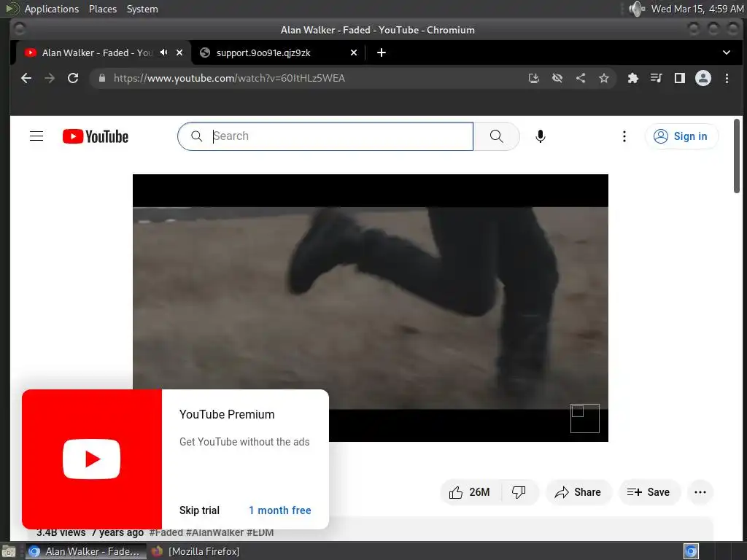Viewport: 747px width, 560px height.
Task: Click the YouTube search magnifier button
Action: [x=496, y=136]
